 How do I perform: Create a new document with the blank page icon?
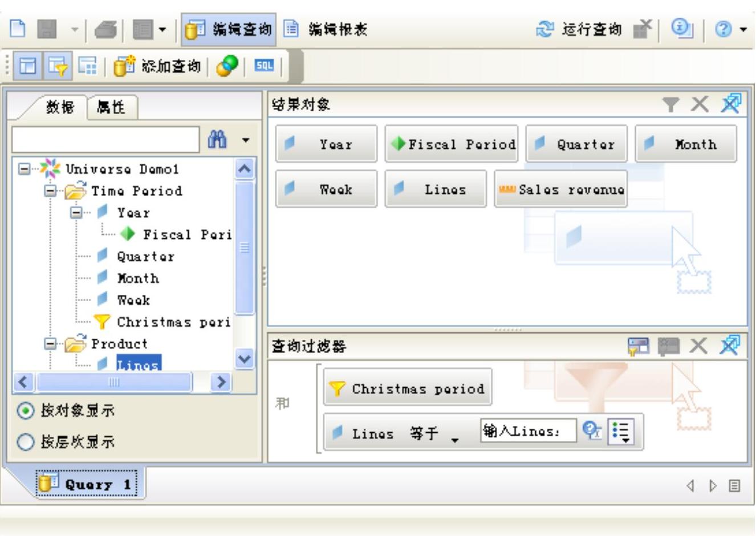pyautogui.click(x=18, y=29)
